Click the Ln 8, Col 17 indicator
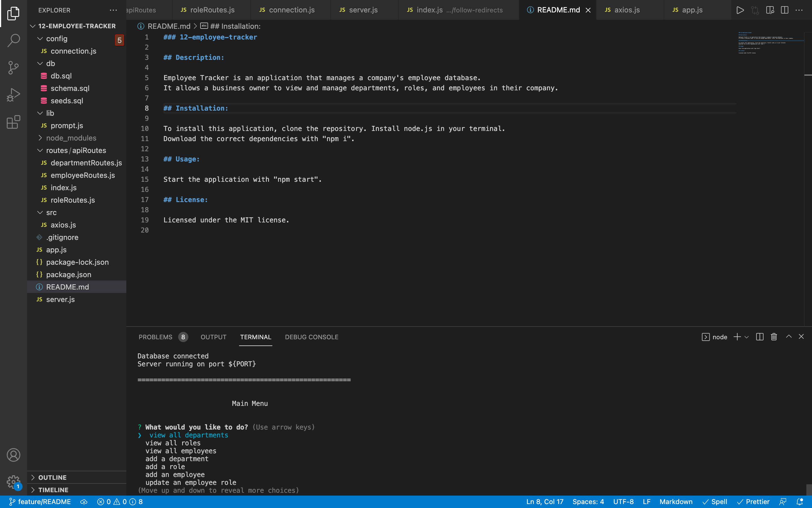This screenshot has height=508, width=812. [545, 502]
